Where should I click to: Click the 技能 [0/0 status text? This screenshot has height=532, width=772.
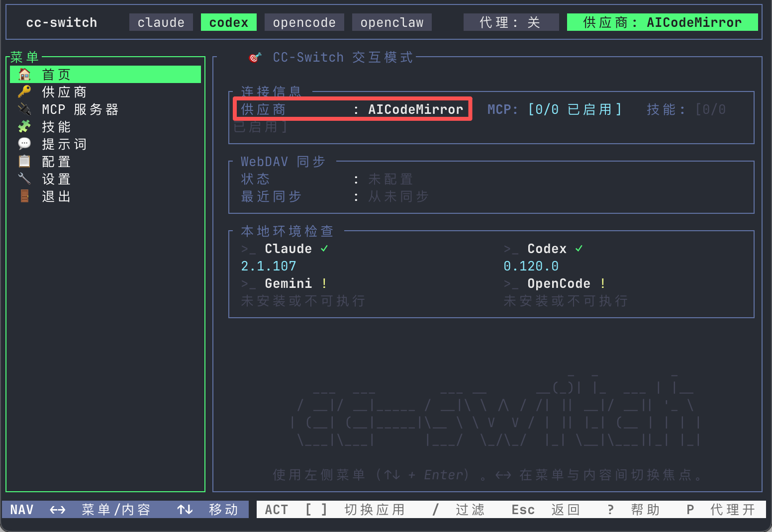click(686, 109)
